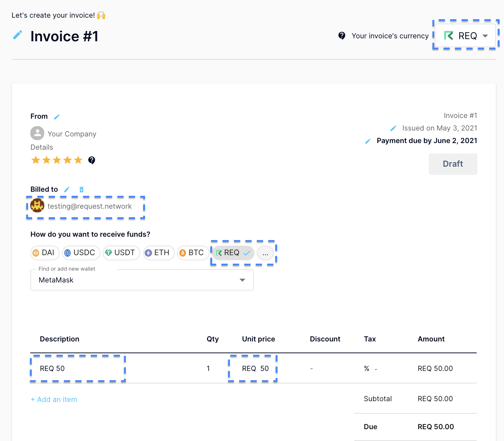Choose BTC as receiving currency
This screenshot has width=504, height=441.
point(193,253)
